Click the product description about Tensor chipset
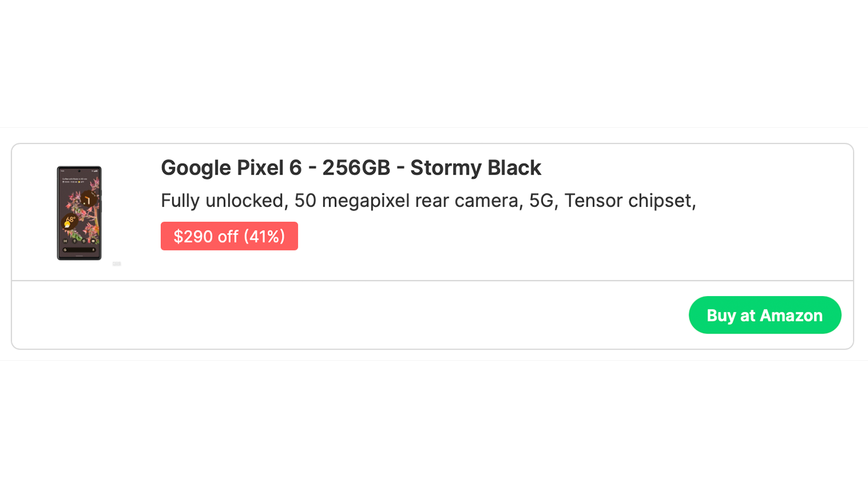This screenshot has width=868, height=488. [x=428, y=201]
